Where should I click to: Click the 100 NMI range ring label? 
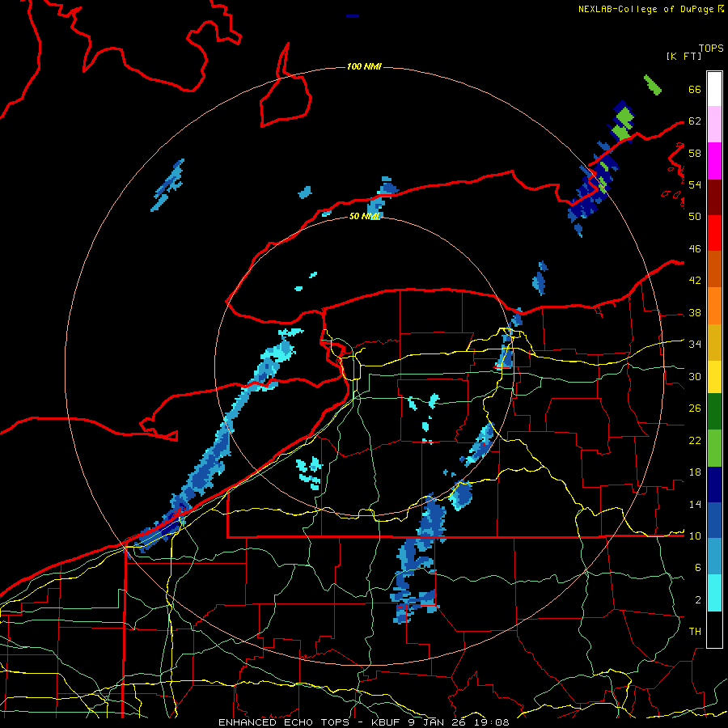pos(364,66)
